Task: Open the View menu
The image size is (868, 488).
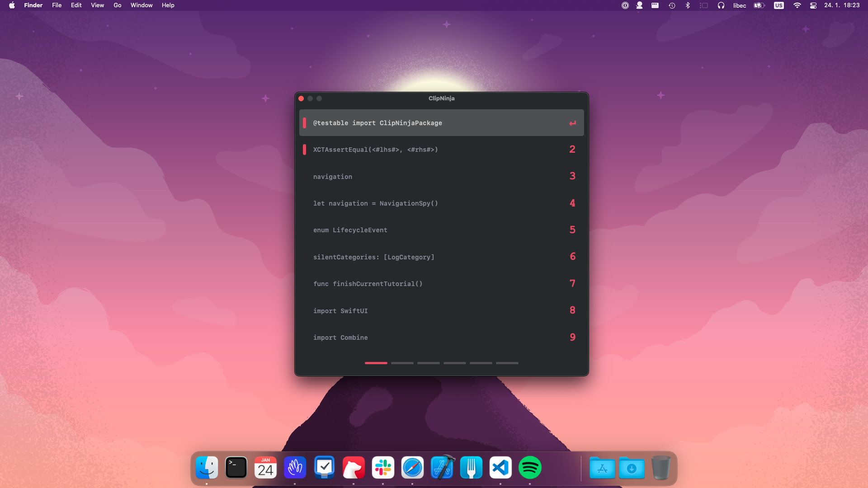Action: [97, 5]
